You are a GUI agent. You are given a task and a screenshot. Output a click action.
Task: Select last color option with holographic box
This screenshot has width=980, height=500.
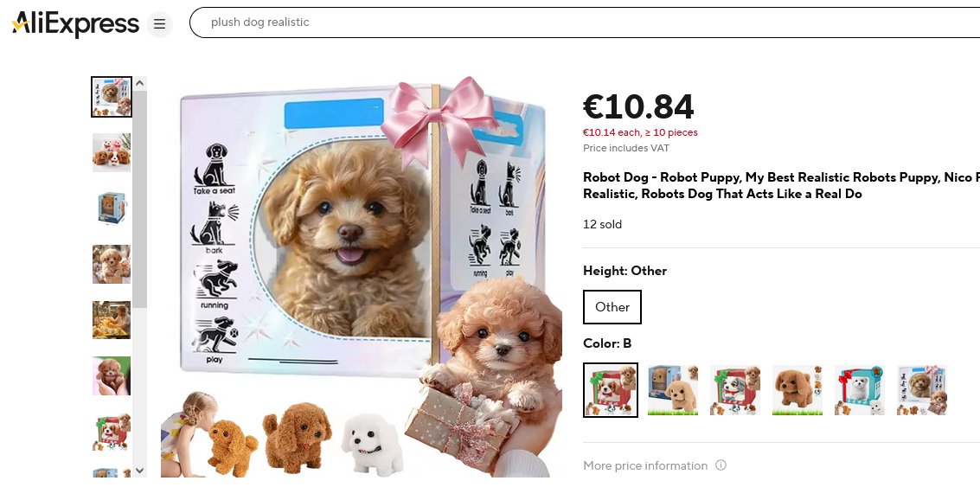coord(922,390)
